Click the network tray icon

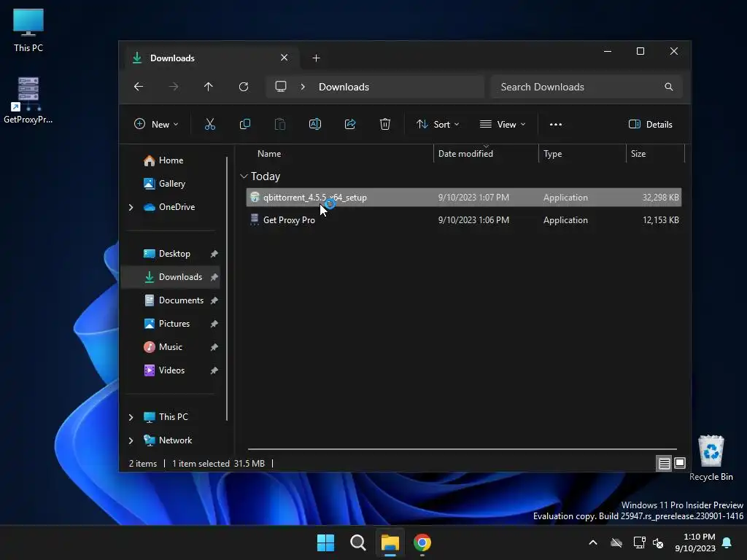[x=639, y=542]
